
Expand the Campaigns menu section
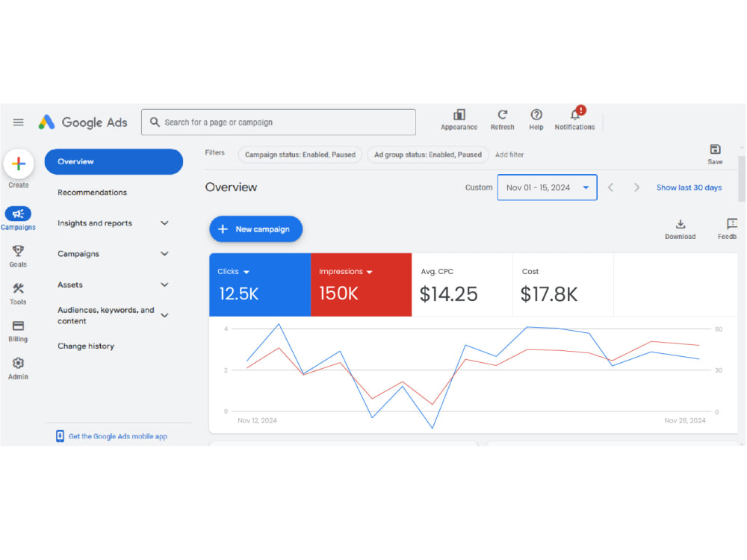pos(164,254)
